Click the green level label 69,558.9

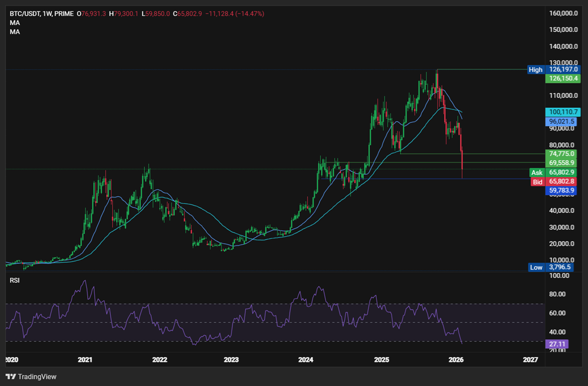561,162
